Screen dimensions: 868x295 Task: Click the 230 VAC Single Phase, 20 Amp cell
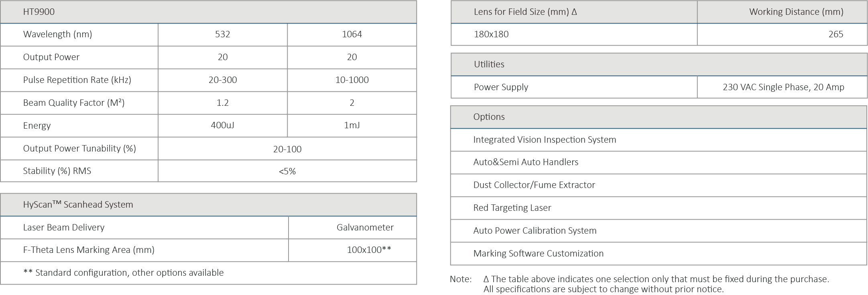click(783, 87)
